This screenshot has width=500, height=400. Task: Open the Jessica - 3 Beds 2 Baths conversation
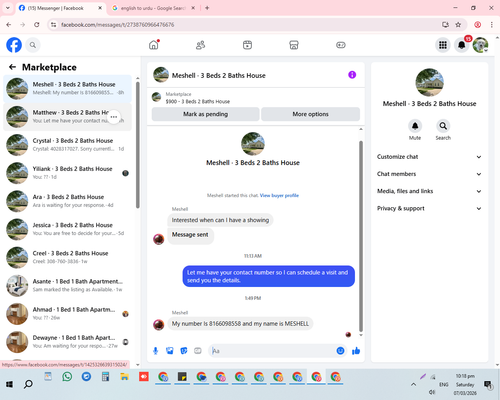click(67, 229)
